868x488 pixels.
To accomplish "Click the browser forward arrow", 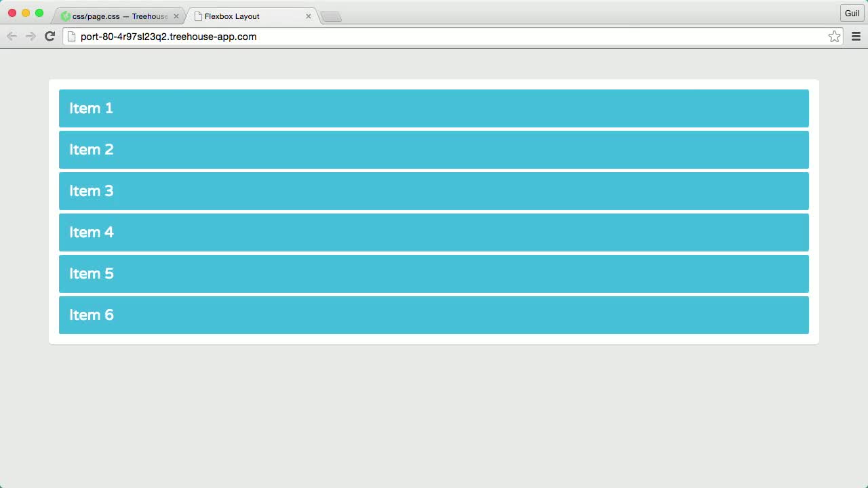I will 31,37.
